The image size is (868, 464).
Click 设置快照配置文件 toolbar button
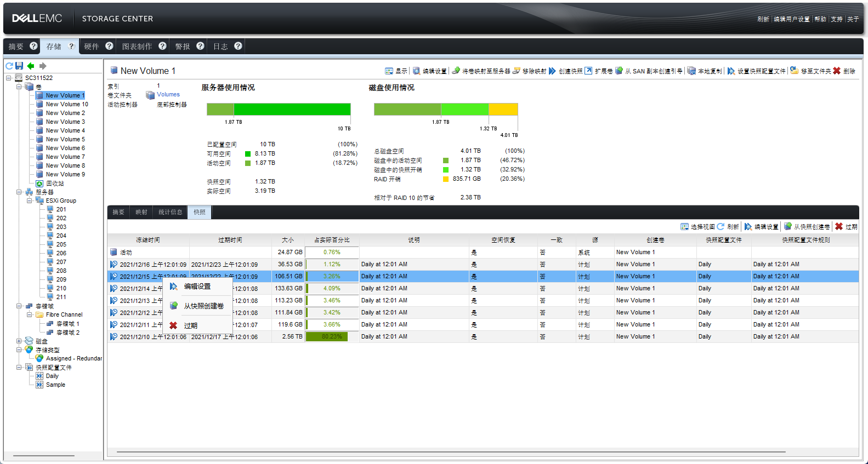coord(757,71)
